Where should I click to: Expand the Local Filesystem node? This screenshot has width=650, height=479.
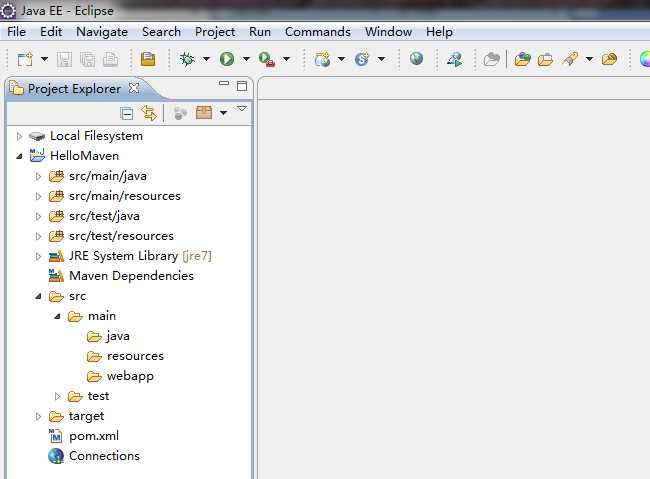[x=19, y=136]
